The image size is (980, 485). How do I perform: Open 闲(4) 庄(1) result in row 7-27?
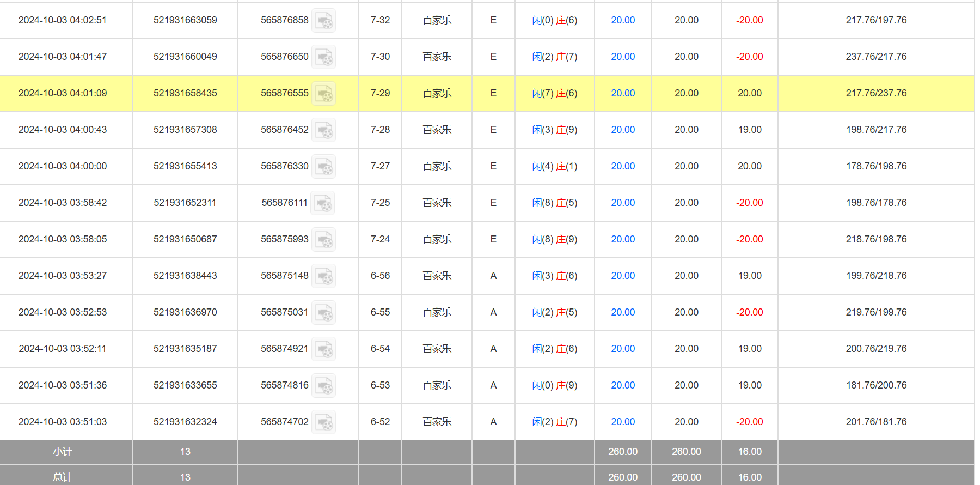point(554,166)
